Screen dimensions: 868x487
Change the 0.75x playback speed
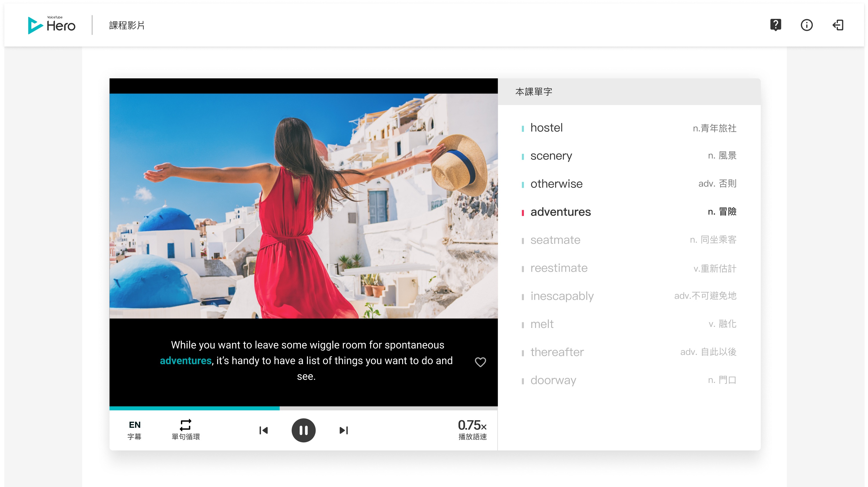[x=472, y=429]
